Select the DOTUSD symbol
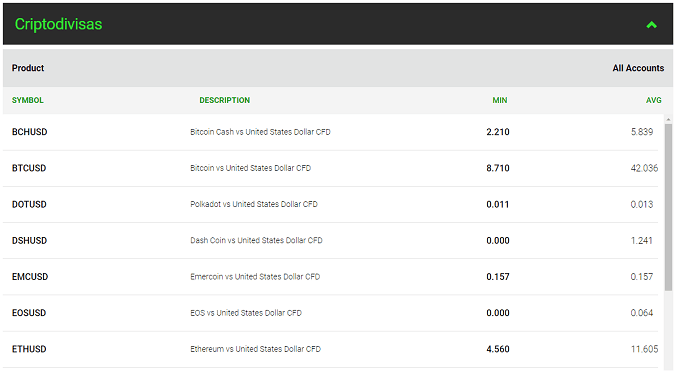The width and height of the screenshot is (675, 371). click(x=29, y=204)
